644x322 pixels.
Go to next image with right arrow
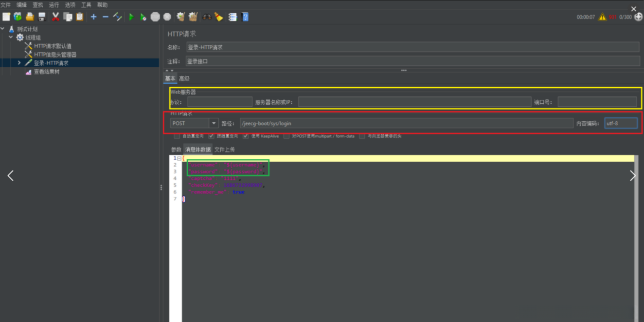633,175
